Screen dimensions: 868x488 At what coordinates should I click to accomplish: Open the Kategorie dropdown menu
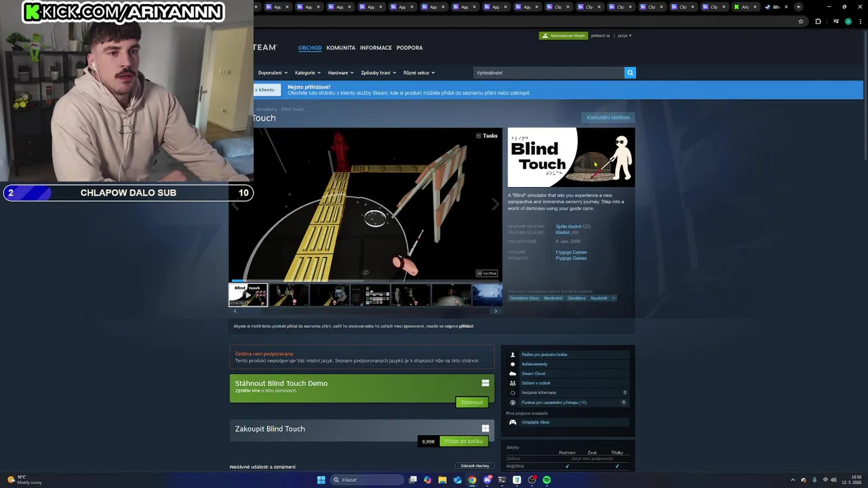coord(308,73)
